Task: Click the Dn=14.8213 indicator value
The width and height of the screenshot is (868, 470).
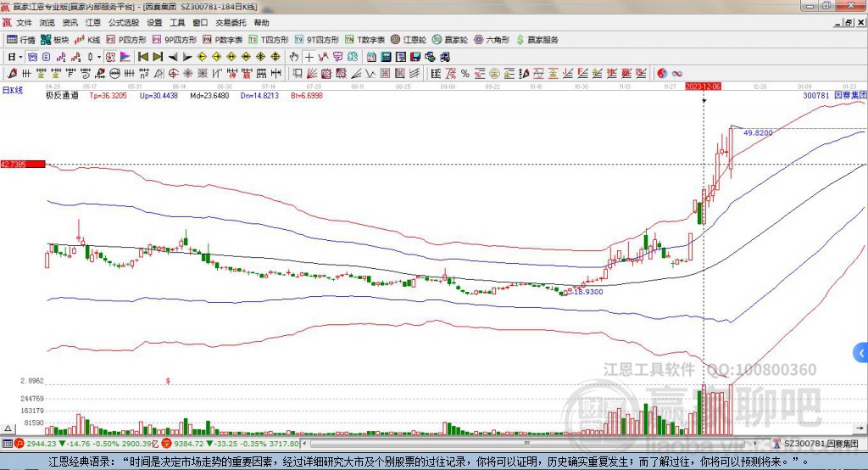Action: pos(259,96)
